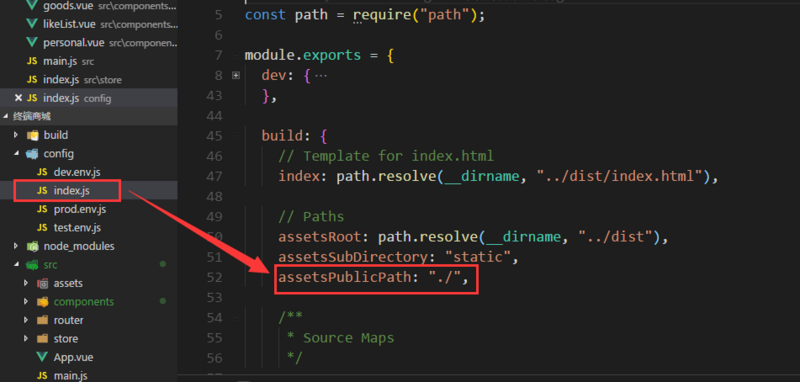Click the Vue icon of goods.vue

(32, 6)
